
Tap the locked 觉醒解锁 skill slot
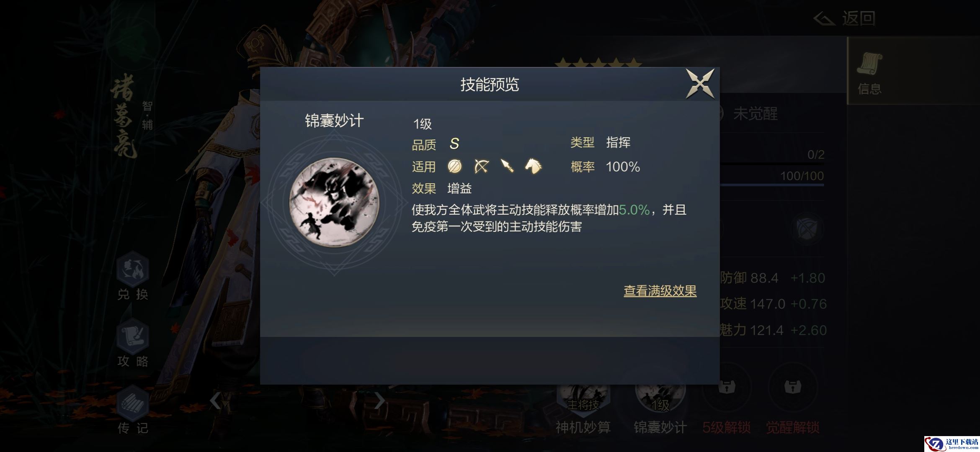pos(792,408)
